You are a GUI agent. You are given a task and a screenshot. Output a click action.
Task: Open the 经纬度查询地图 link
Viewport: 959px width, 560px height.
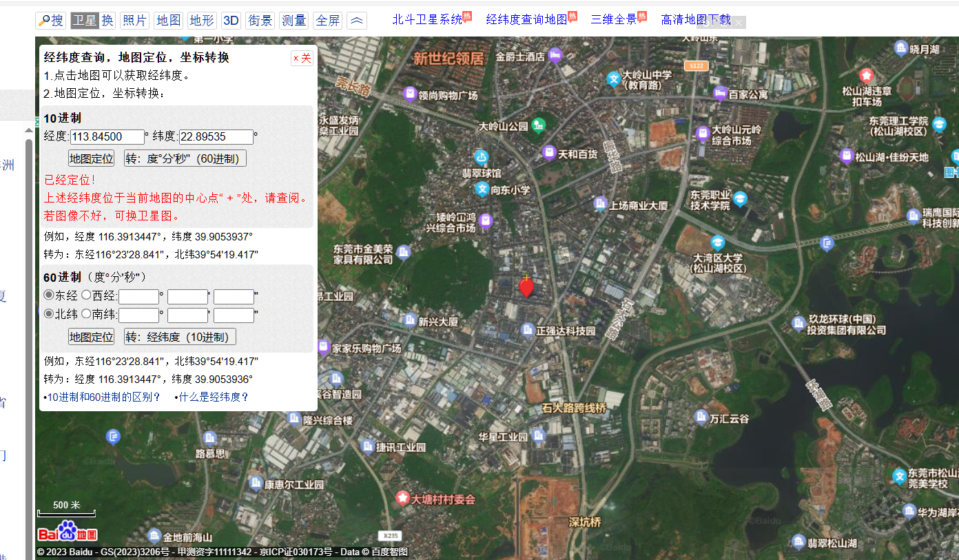coord(526,19)
